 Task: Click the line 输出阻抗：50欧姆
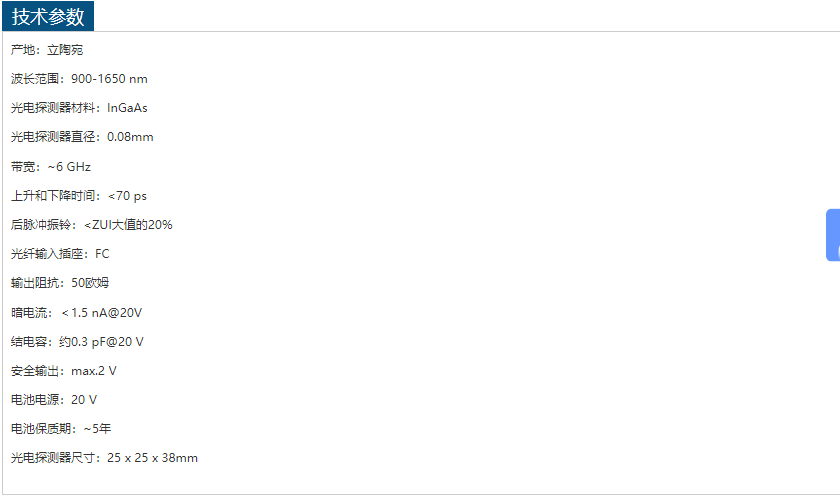[60, 282]
